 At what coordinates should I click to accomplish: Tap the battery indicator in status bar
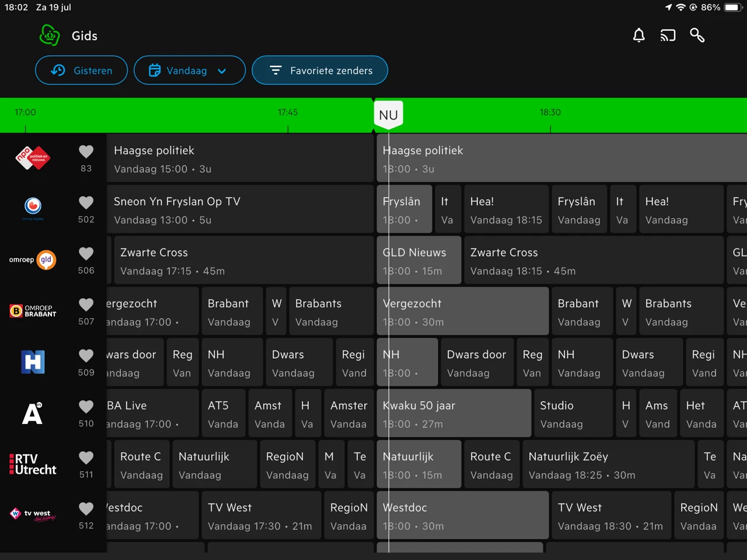pyautogui.click(x=732, y=8)
